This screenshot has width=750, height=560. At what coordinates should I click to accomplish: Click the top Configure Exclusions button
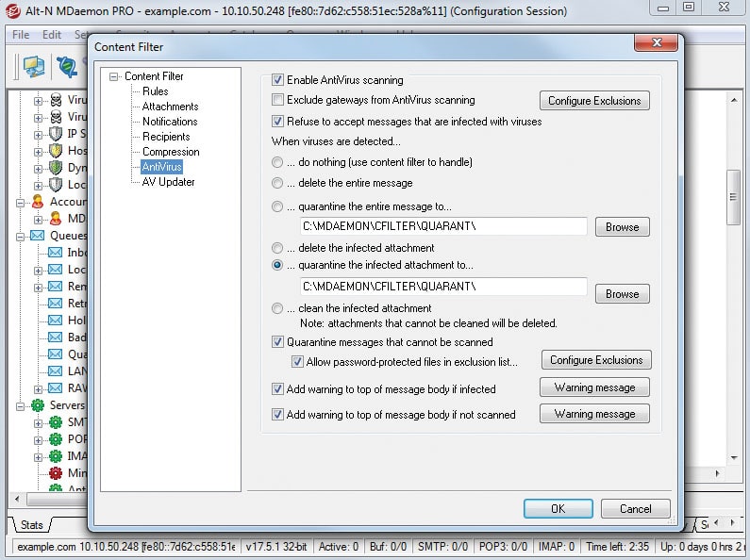pos(594,101)
